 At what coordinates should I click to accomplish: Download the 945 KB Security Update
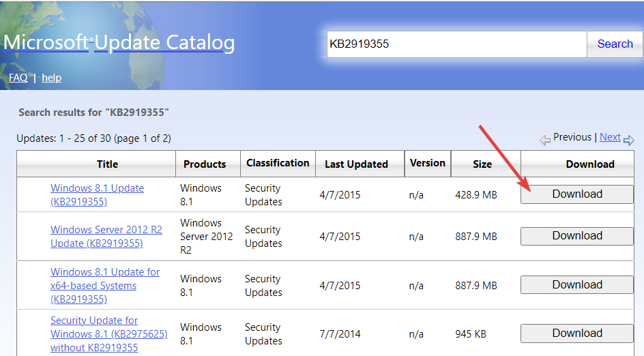coord(577,333)
